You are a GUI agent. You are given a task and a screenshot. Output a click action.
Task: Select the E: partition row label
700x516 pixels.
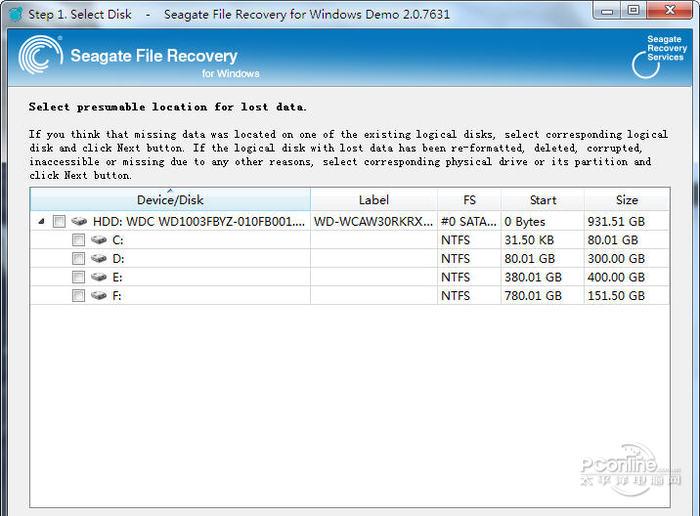click(117, 278)
